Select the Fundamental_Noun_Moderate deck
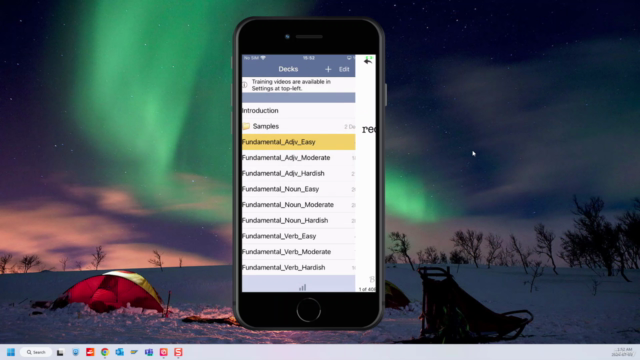The width and height of the screenshot is (640, 360). click(x=298, y=205)
